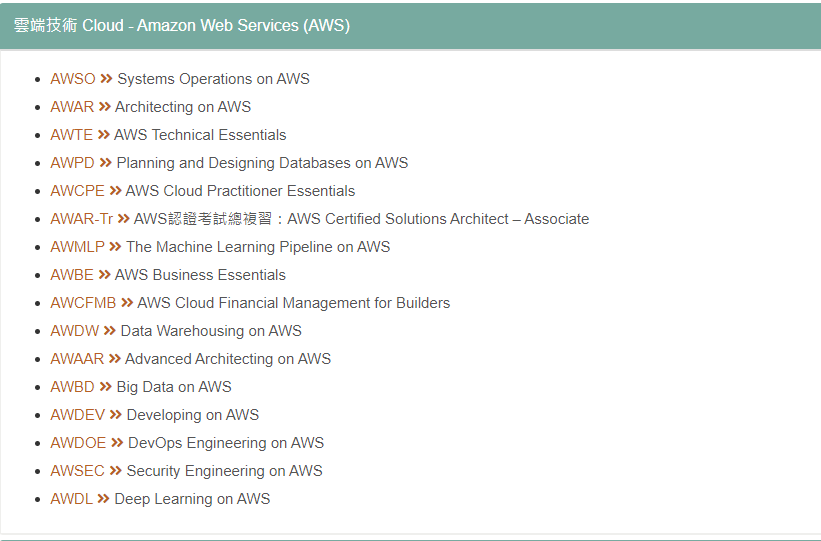
Task: Click the AWDOE DevOps course link
Action: 78,443
